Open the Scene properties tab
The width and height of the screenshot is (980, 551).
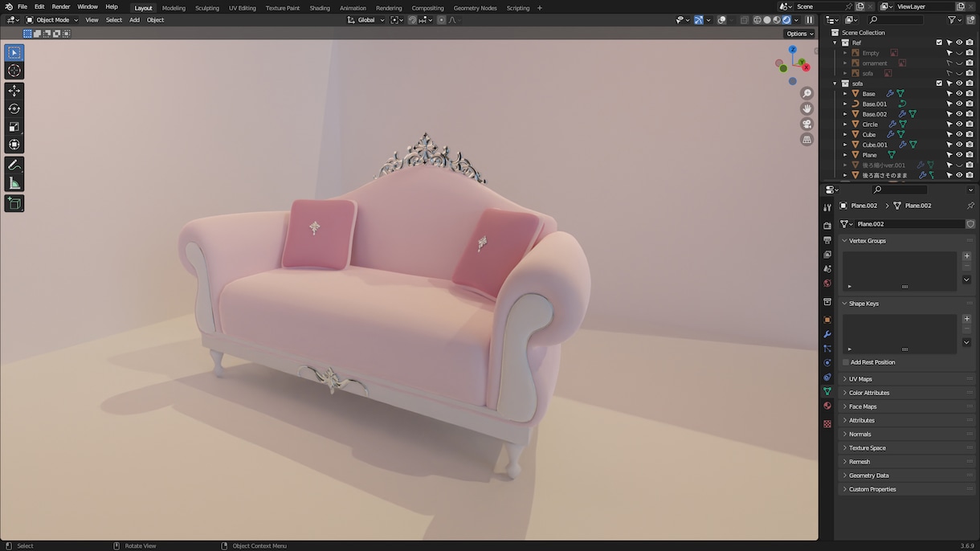827,269
